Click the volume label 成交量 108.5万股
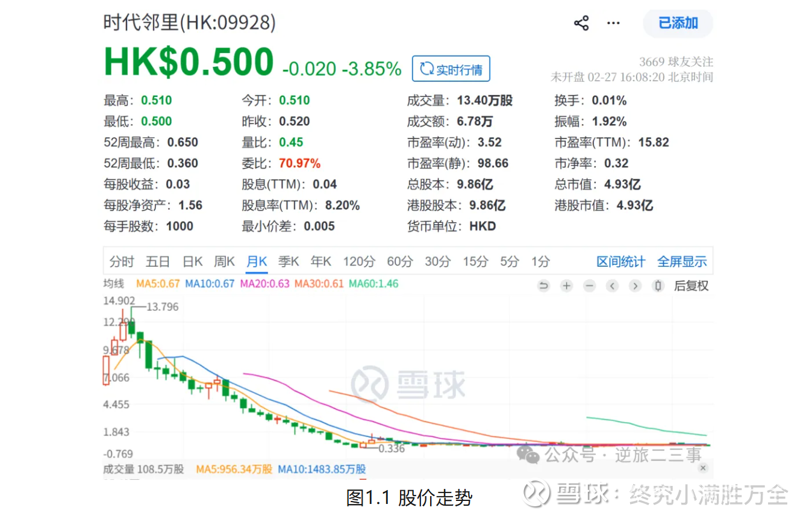This screenshot has width=812, height=519. point(143,469)
